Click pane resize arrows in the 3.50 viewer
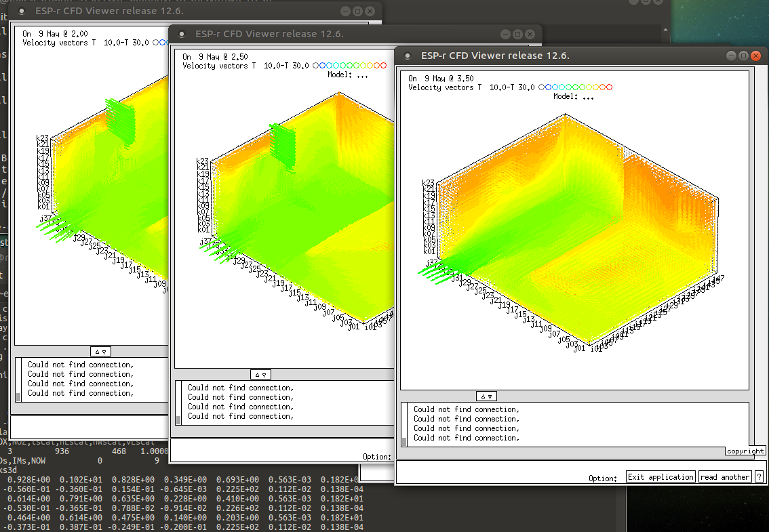The width and height of the screenshot is (769, 532). pyautogui.click(x=486, y=396)
